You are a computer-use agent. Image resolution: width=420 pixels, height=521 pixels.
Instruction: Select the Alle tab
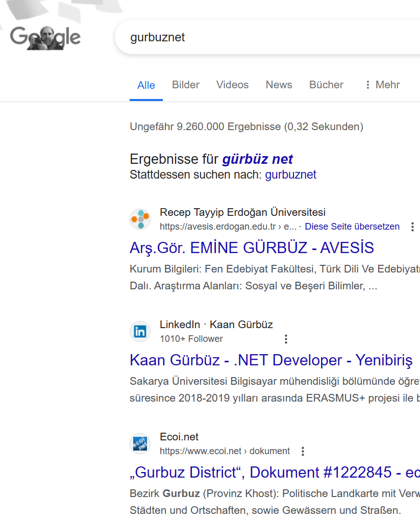[x=146, y=85]
